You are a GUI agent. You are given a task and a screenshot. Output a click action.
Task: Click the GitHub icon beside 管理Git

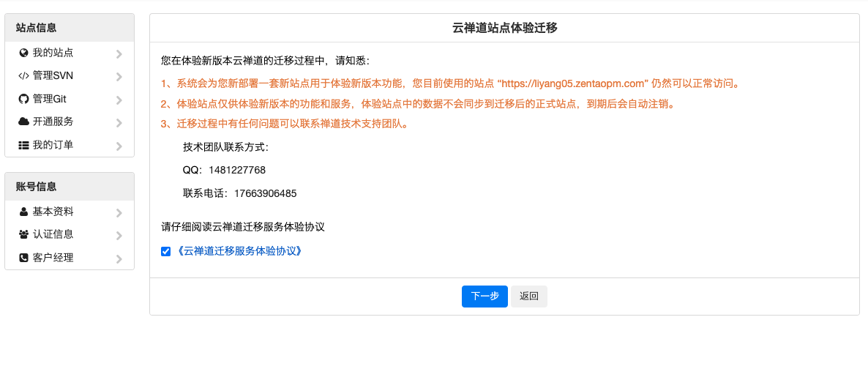[23, 99]
